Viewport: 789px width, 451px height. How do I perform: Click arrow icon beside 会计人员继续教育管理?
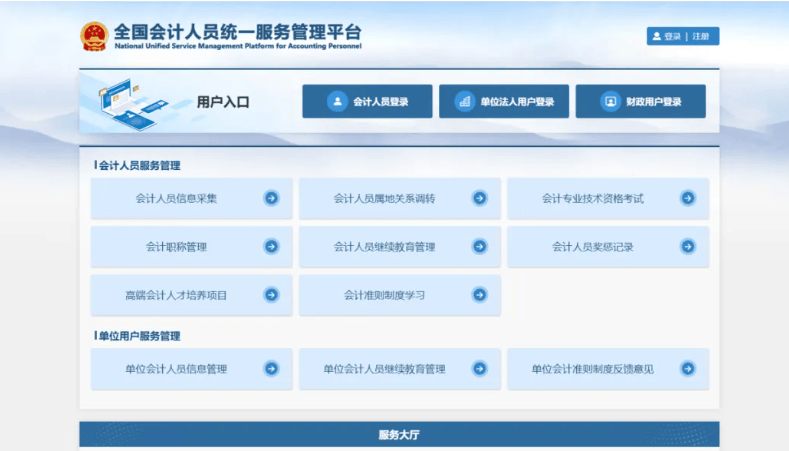(x=479, y=246)
